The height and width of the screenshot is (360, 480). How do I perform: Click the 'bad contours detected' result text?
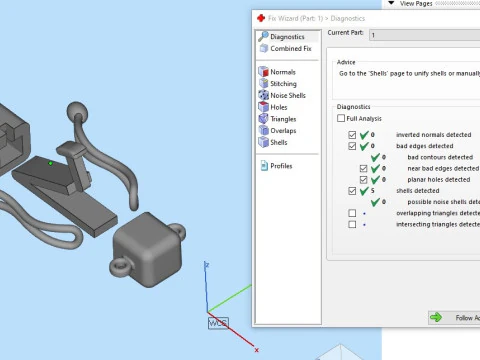coord(440,157)
